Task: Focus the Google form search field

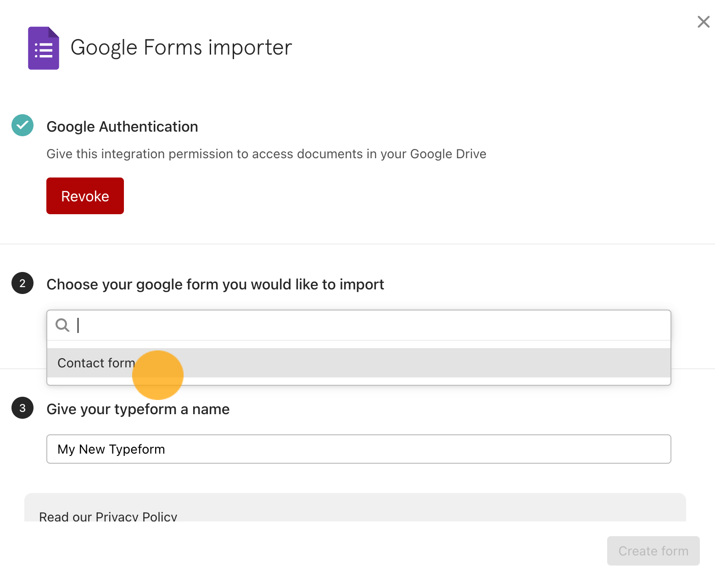Action: pos(367,325)
